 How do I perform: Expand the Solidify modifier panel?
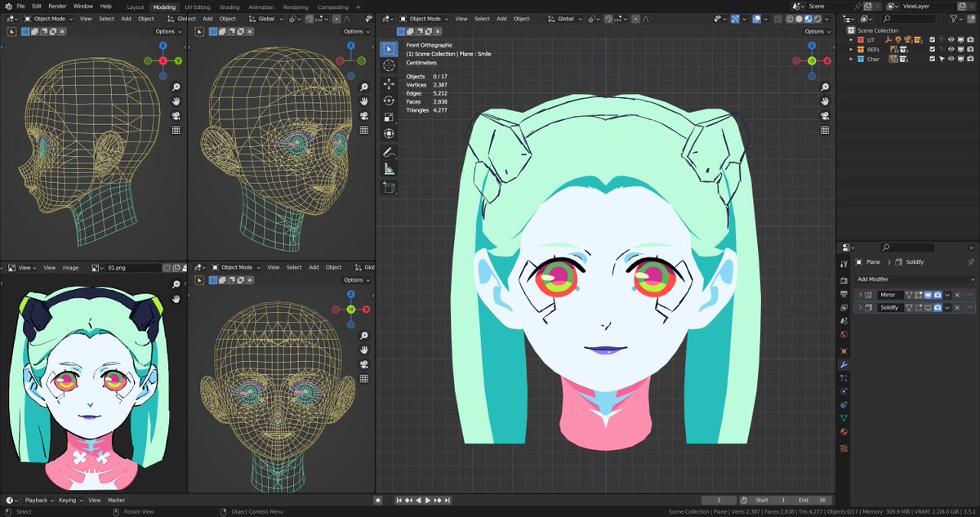pos(860,307)
